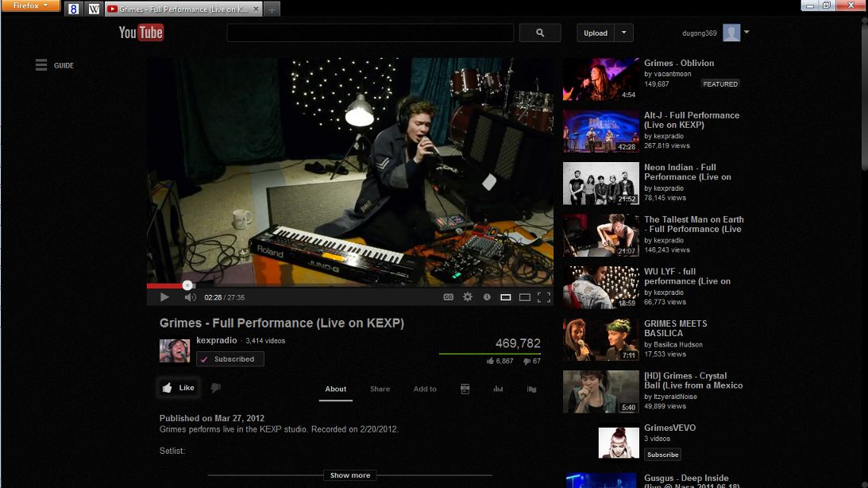The image size is (868, 488).
Task: Click the kexpradio channel avatar
Action: point(175,351)
